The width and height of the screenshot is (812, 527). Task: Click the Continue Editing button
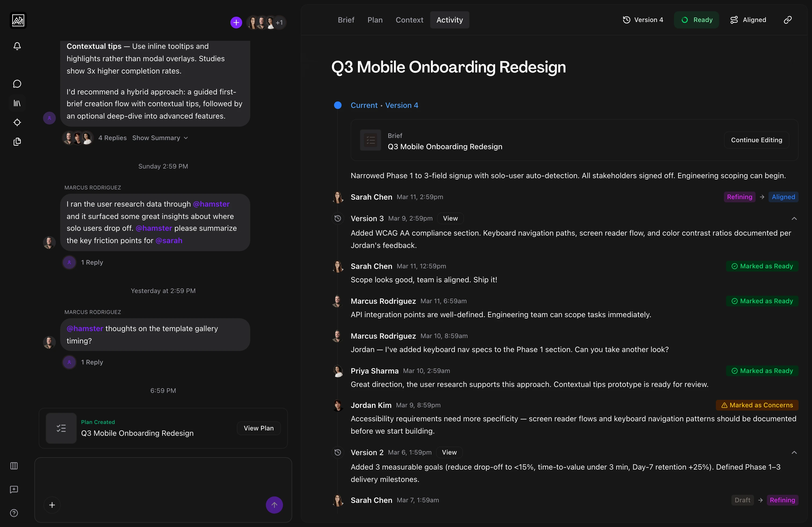[x=756, y=140]
